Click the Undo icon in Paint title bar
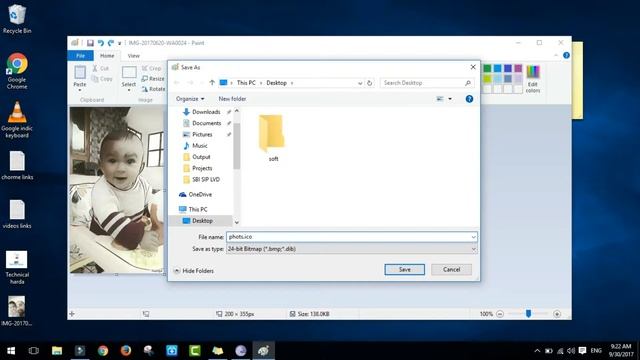 click(101, 43)
